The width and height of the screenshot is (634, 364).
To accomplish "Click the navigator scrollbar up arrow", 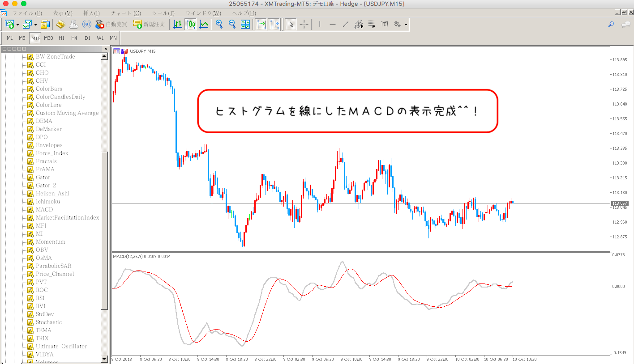I will (x=104, y=56).
